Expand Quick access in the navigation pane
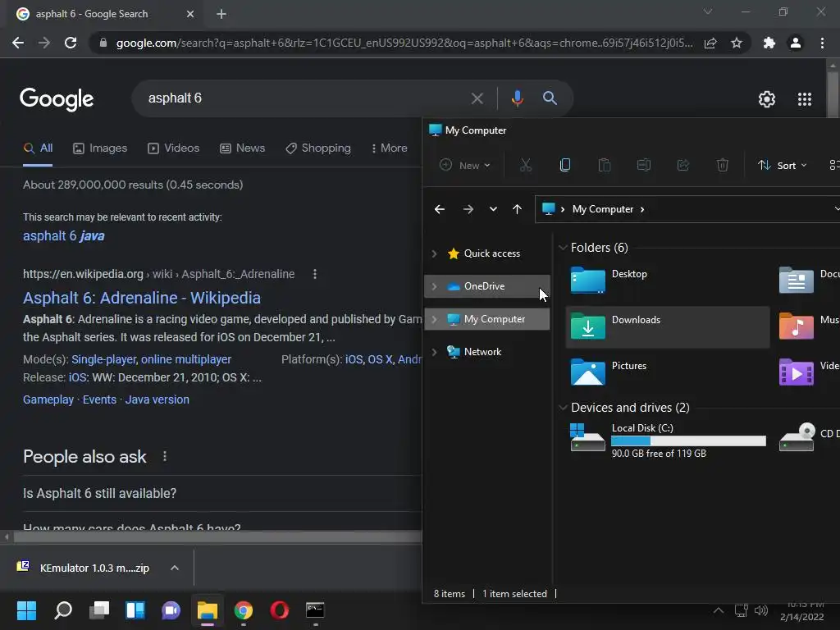The image size is (840, 630). pos(435,253)
